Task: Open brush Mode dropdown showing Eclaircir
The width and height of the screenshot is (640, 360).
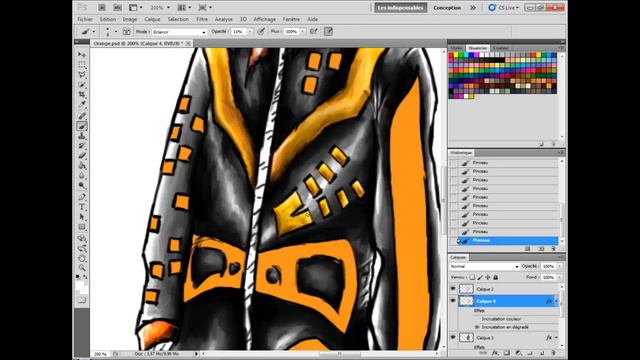Action: pos(179,32)
